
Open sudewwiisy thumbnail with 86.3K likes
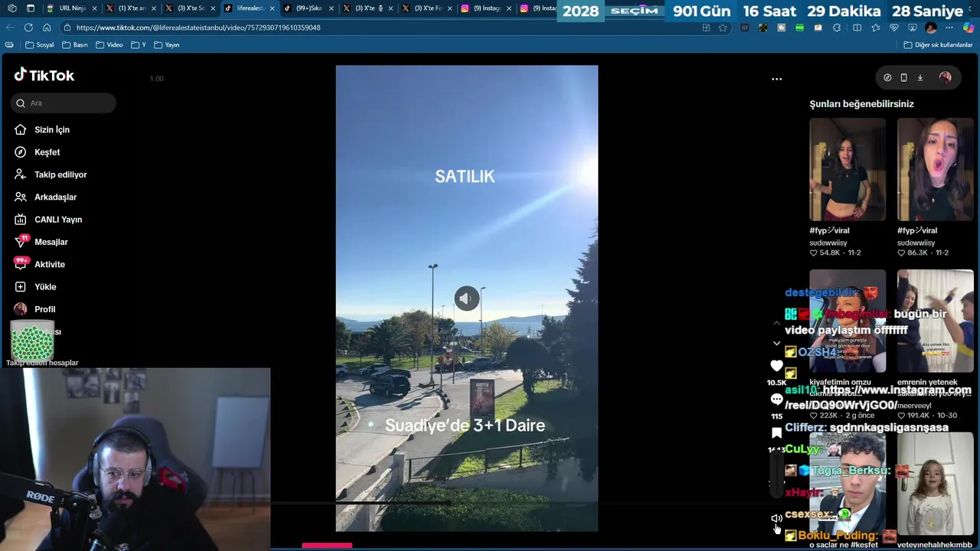pyautogui.click(x=936, y=169)
